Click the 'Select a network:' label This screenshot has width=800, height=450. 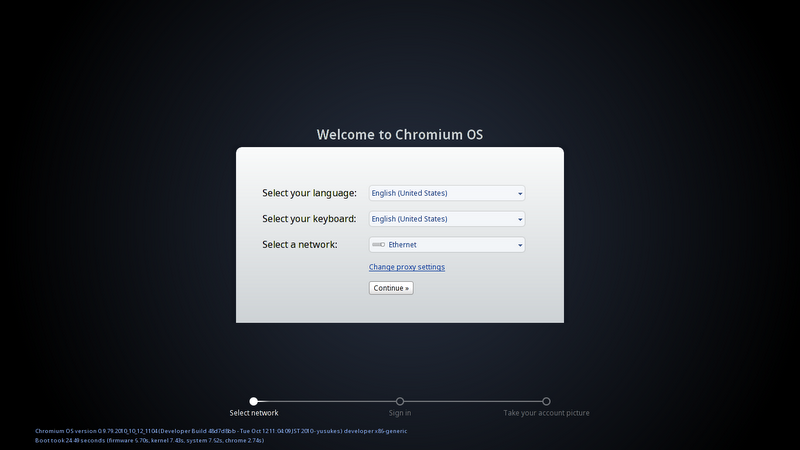tap(300, 244)
